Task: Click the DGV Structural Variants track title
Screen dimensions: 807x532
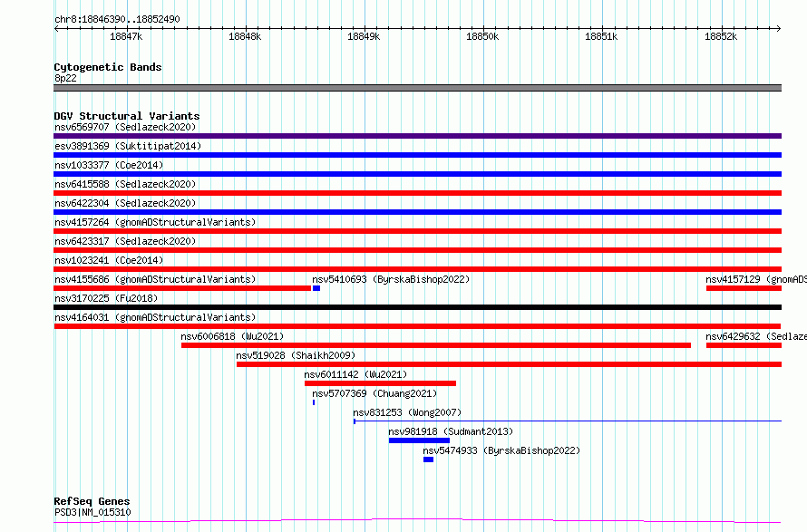Action: tap(127, 116)
